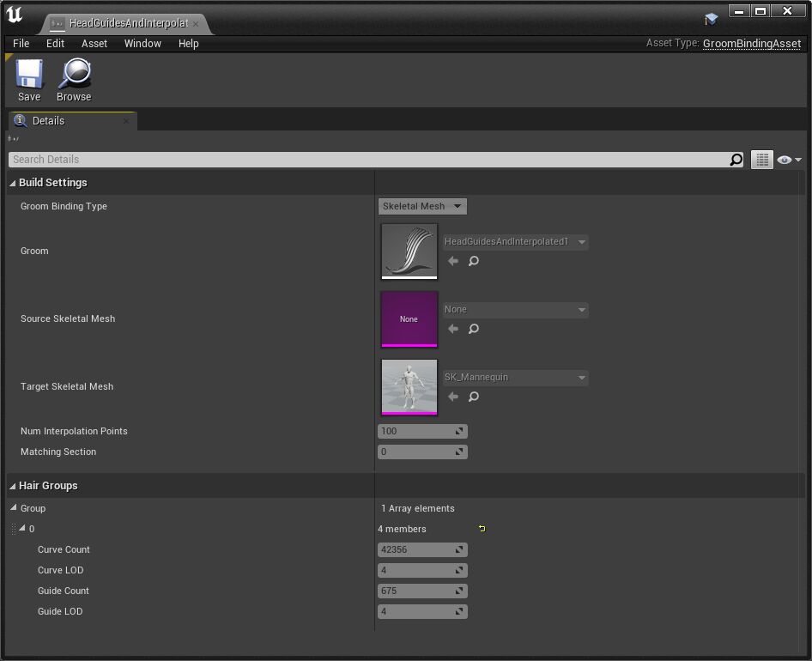Click the search magnifier in Details search

(736, 160)
